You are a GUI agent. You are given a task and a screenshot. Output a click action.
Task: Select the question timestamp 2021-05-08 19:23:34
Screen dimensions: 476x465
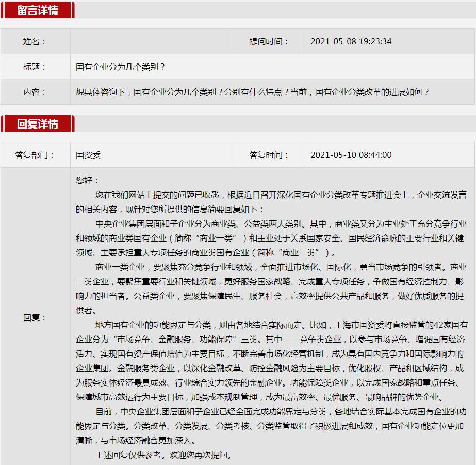351,42
